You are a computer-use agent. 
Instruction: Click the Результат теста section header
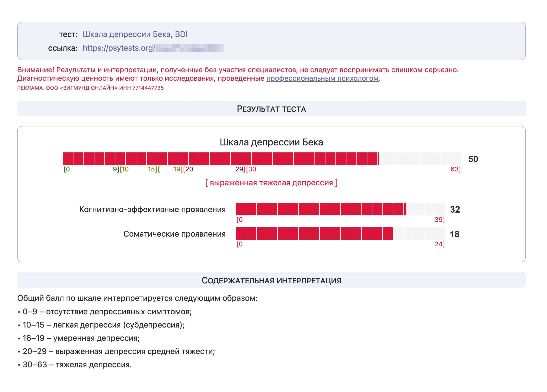click(272, 109)
